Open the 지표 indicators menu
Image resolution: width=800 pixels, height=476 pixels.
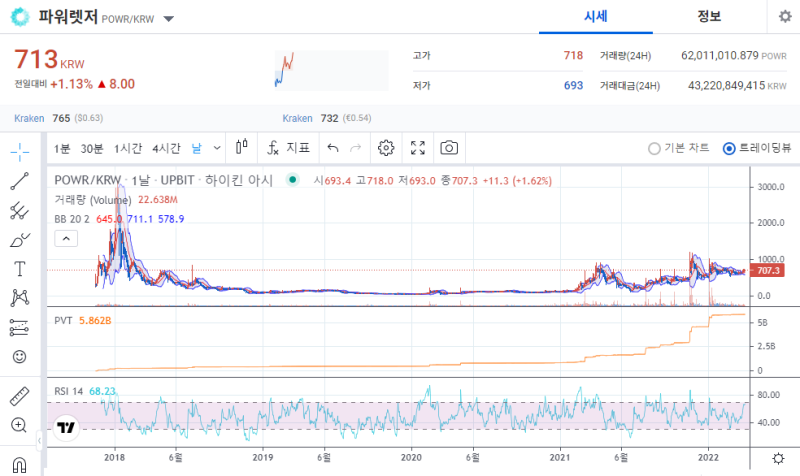coord(288,148)
